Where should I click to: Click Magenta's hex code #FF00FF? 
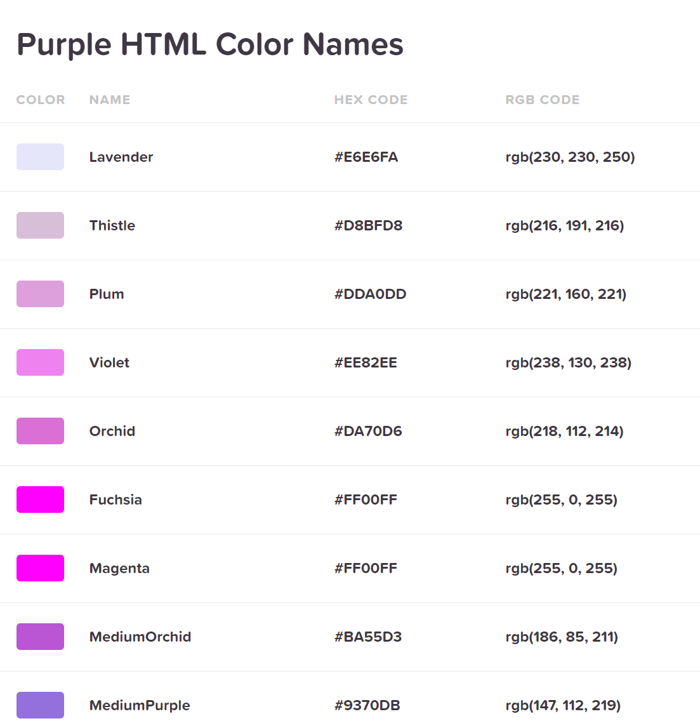pos(366,568)
